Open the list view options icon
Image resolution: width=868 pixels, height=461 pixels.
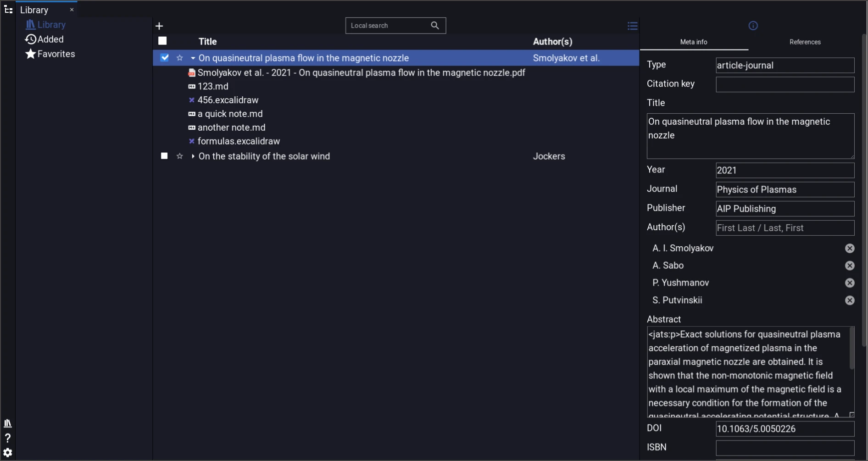(x=632, y=26)
